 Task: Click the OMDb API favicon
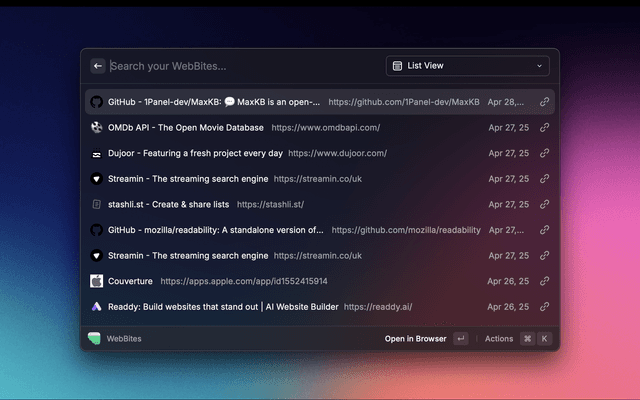[x=97, y=128]
